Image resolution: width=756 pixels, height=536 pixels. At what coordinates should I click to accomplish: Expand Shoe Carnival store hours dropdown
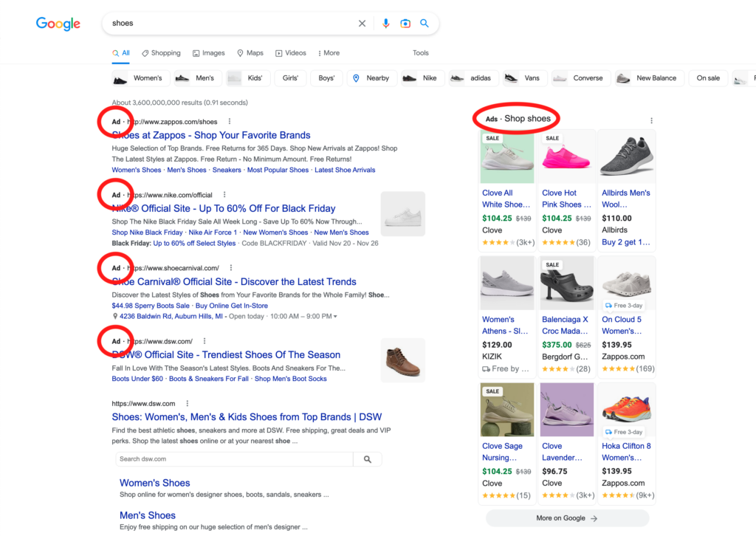[x=335, y=317]
